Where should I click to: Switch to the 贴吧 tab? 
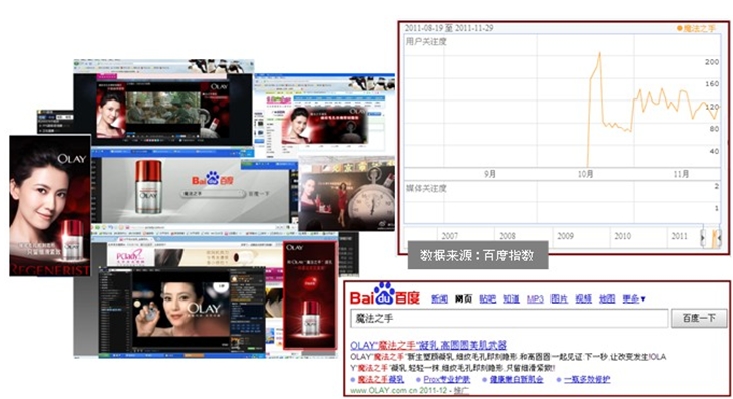click(x=487, y=299)
